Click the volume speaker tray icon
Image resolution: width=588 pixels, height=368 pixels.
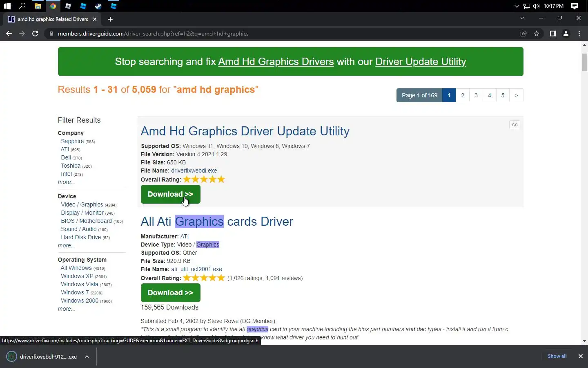point(536,6)
